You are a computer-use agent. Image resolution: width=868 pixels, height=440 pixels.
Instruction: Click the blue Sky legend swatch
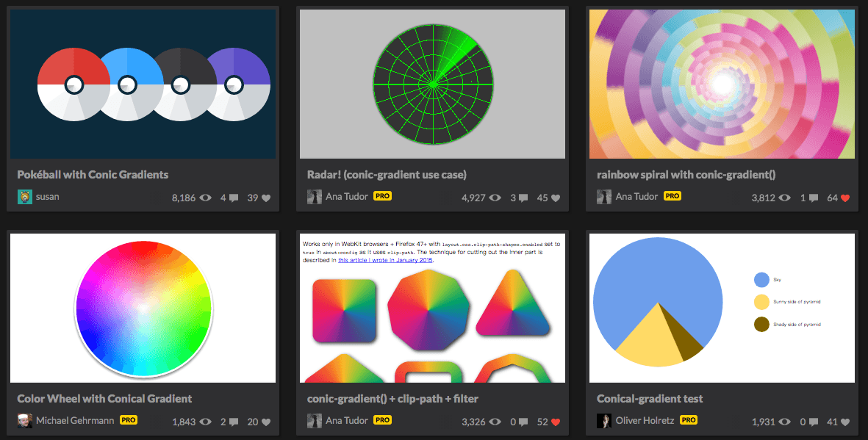coord(761,279)
